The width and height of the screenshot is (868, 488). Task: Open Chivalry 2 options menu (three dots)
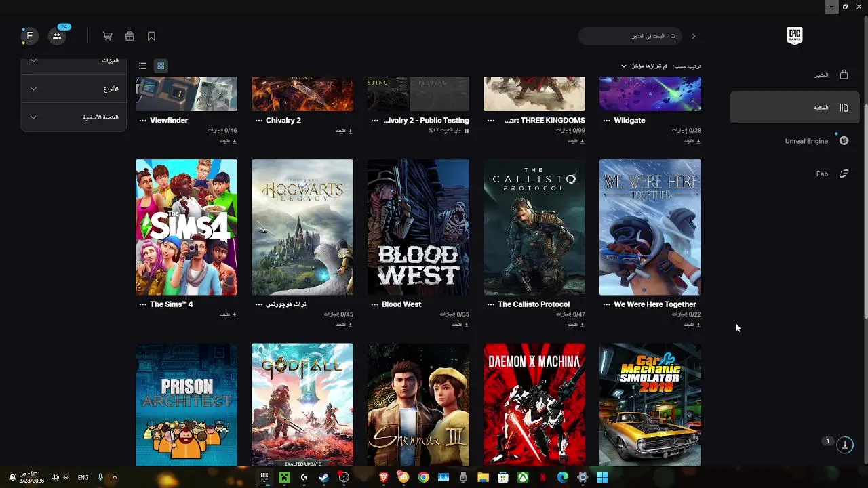point(258,120)
